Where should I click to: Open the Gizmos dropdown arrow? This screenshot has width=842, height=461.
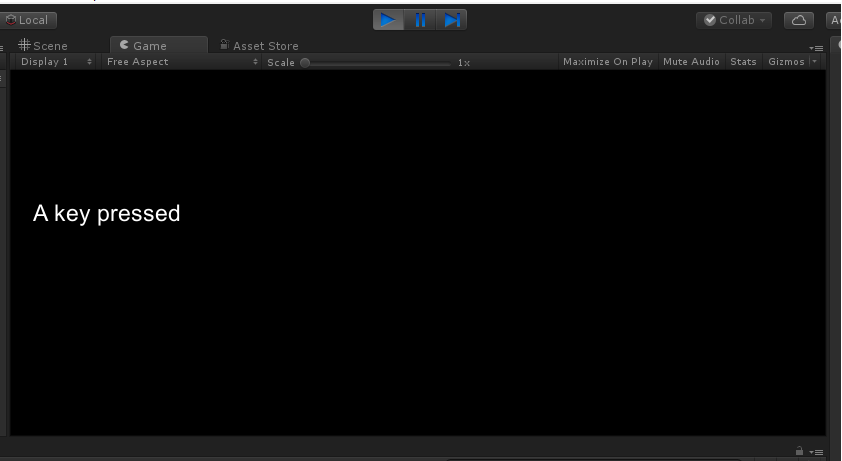pos(815,62)
